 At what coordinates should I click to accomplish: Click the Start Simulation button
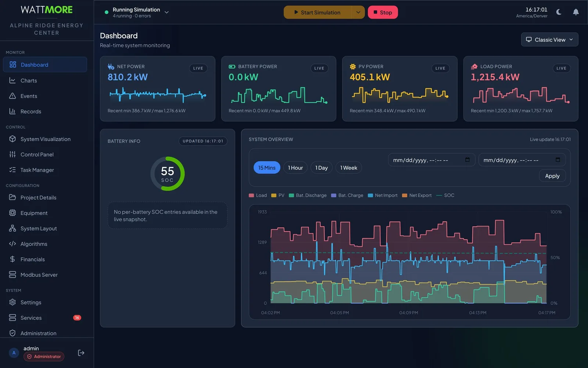[x=318, y=12]
